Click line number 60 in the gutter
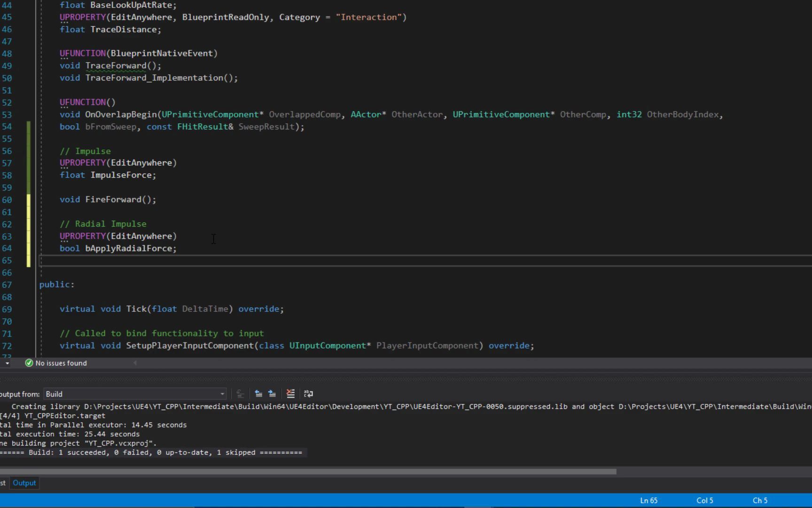The height and width of the screenshot is (508, 812). [7, 200]
